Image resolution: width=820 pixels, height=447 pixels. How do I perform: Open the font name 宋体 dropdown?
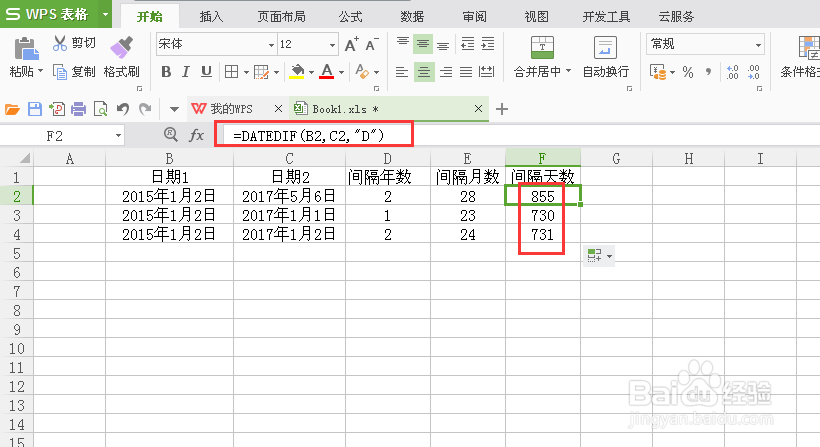[271, 45]
